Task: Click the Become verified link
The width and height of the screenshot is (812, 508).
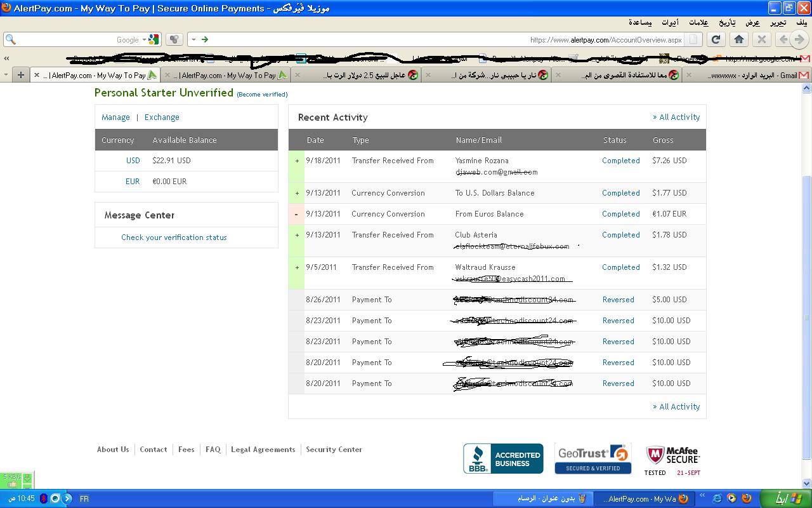Action: point(262,94)
